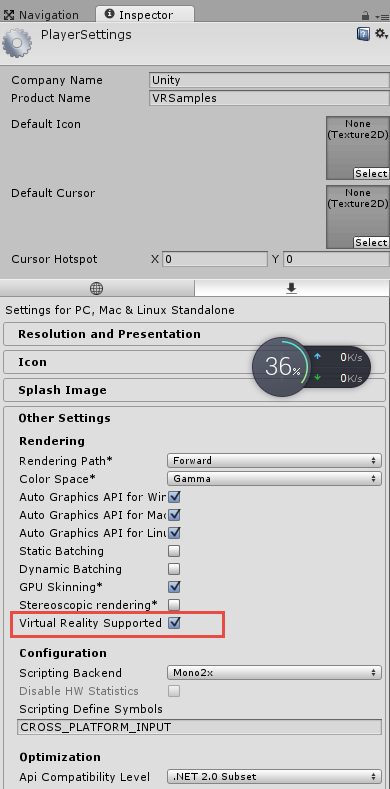This screenshot has height=789, width=390.
Task: Click the Cursor Hotspot X field
Action: [x=214, y=260]
